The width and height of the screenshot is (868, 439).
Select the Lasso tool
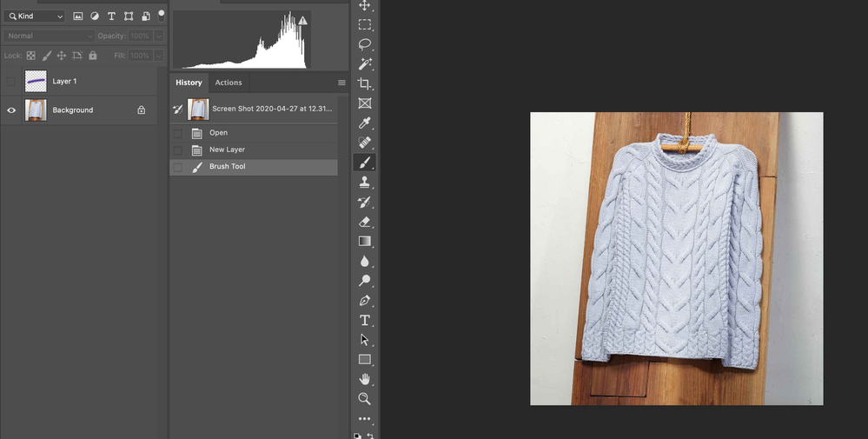point(364,44)
